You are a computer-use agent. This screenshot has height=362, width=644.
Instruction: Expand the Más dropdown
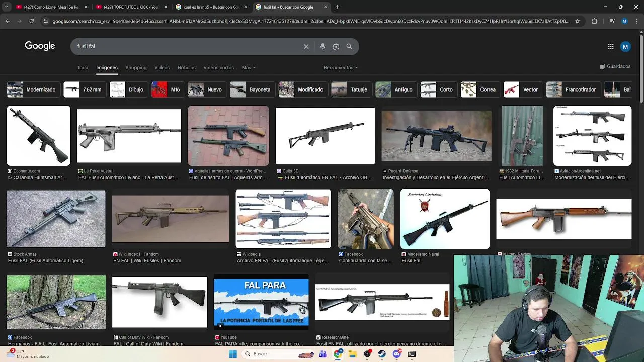(x=249, y=68)
